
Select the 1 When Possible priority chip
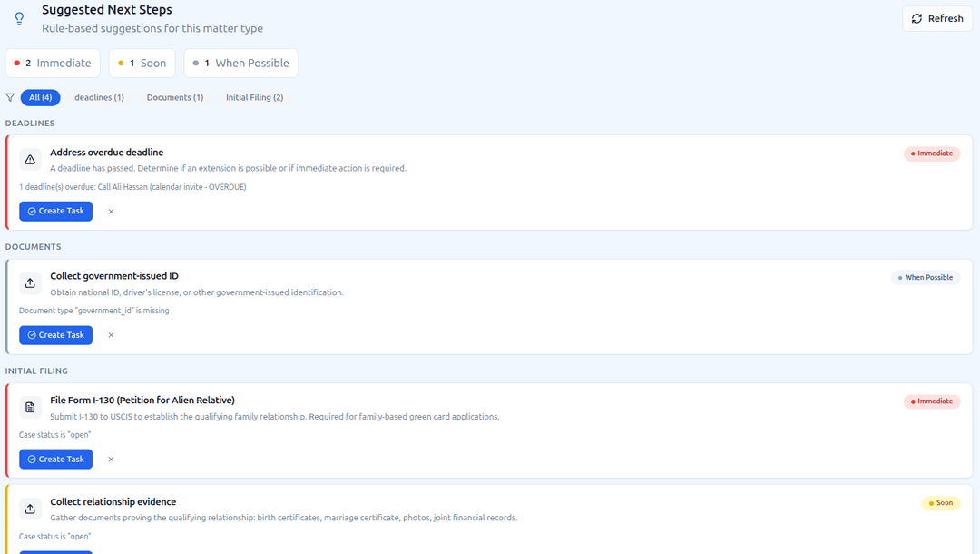[241, 64]
